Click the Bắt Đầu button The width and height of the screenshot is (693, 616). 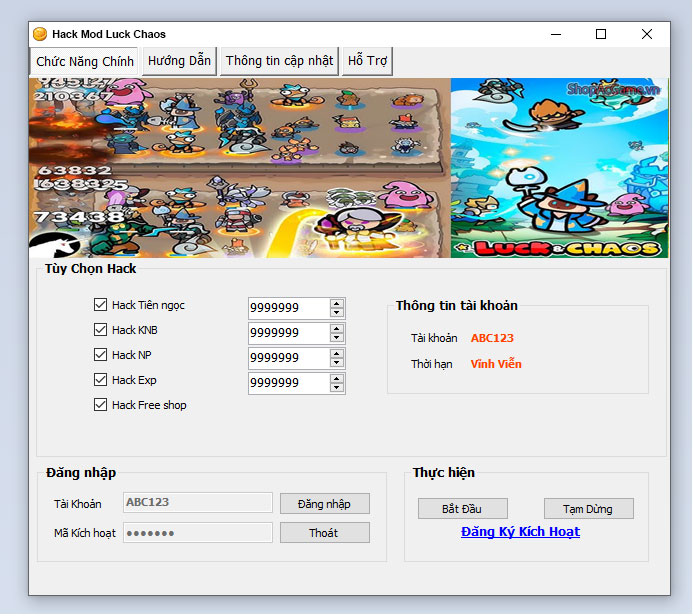click(x=462, y=509)
